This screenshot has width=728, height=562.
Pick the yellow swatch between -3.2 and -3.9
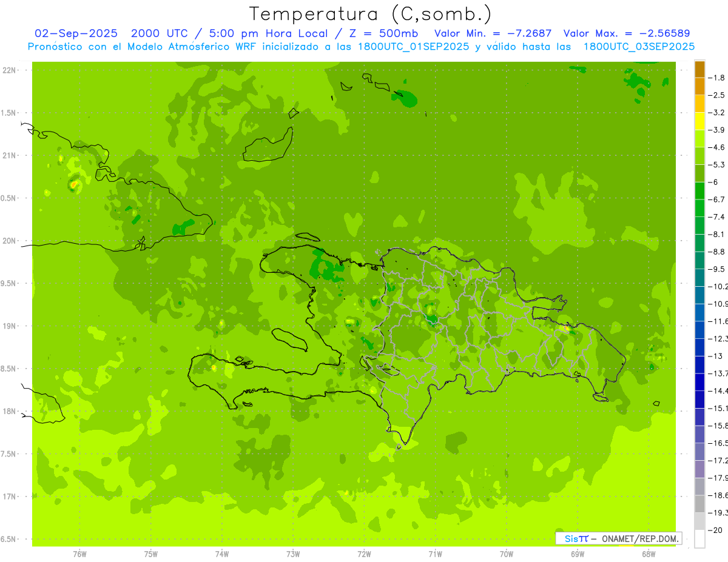[x=699, y=121]
